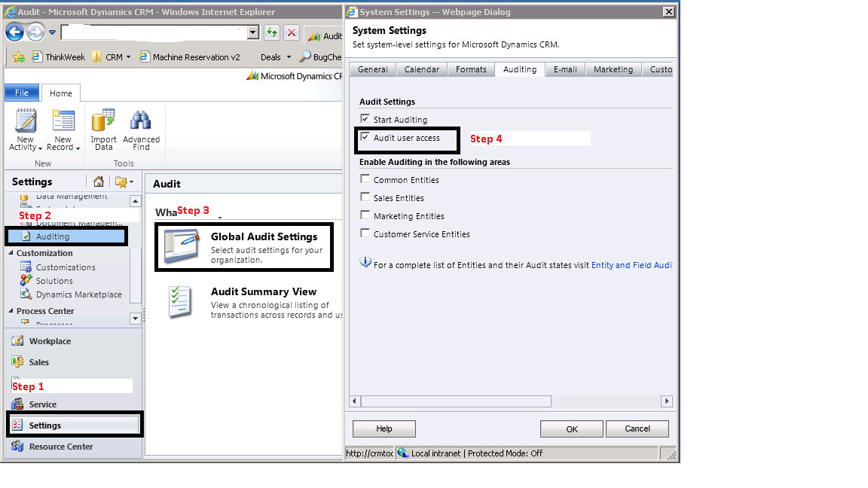Click the New Record ribbon icon
The width and height of the screenshot is (868, 488).
click(x=63, y=122)
